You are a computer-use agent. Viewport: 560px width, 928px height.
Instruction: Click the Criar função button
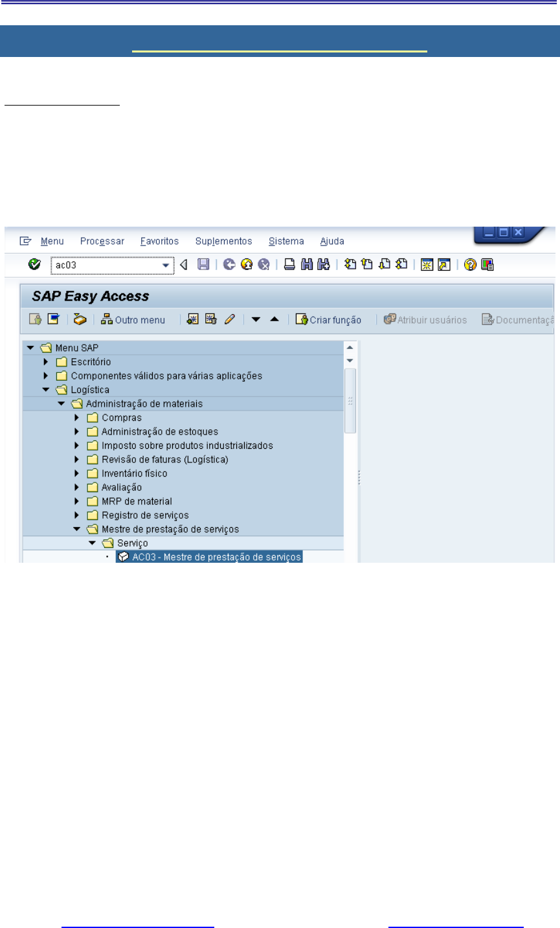tap(328, 320)
